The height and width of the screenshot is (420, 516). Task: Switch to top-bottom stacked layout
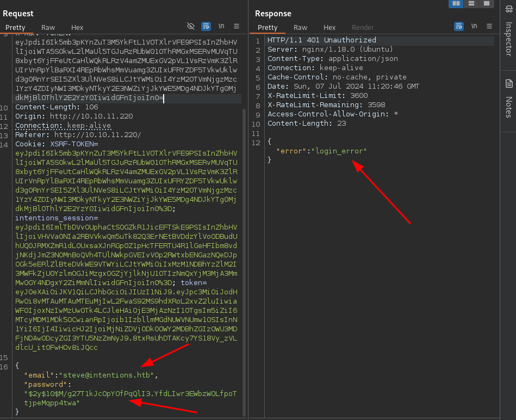(x=471, y=3)
